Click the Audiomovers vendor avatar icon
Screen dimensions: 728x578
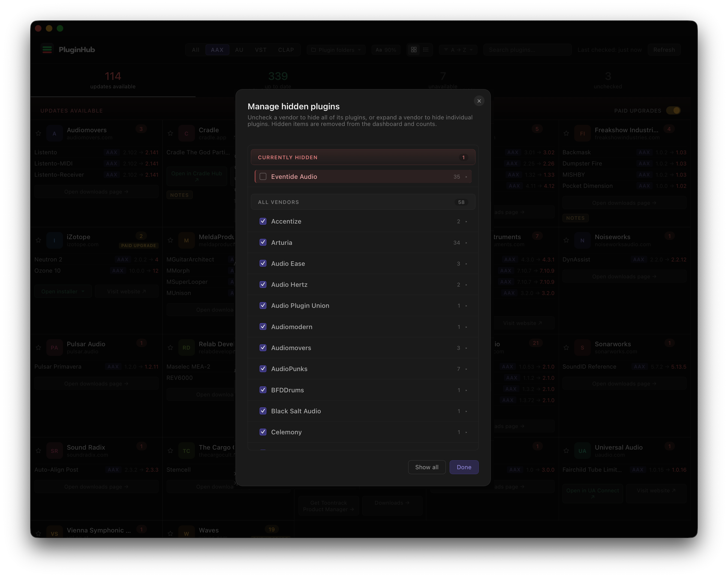[54, 133]
